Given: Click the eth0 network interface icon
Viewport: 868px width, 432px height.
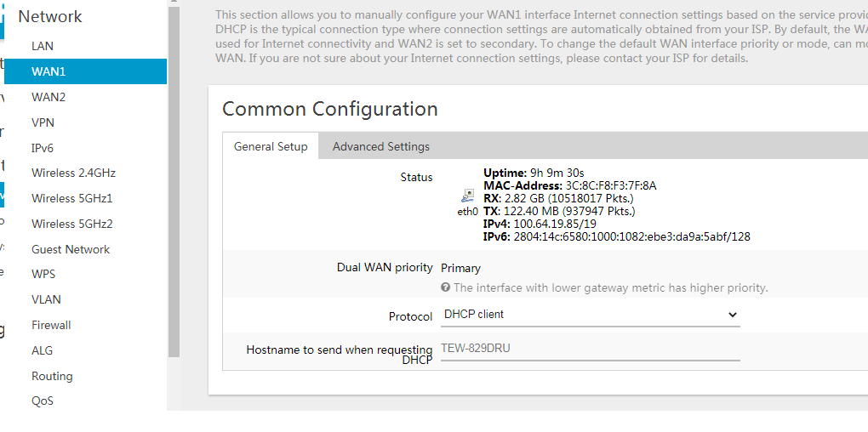Looking at the screenshot, I should 468,196.
